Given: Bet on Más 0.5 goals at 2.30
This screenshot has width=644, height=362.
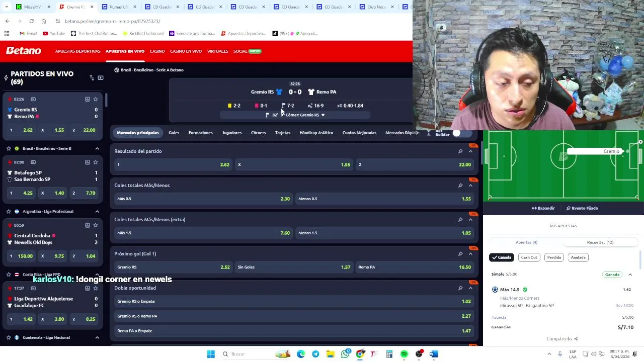Looking at the screenshot, I should [203, 199].
